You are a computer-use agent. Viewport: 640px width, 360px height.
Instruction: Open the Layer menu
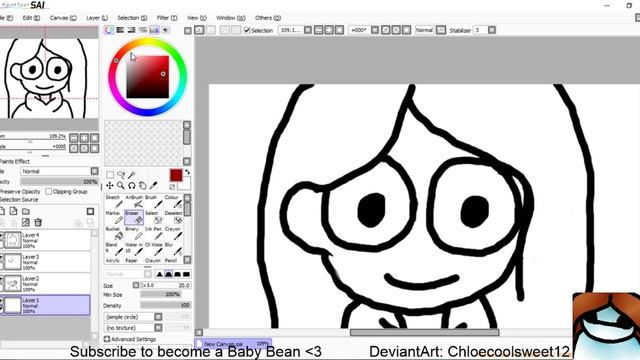tap(97, 18)
